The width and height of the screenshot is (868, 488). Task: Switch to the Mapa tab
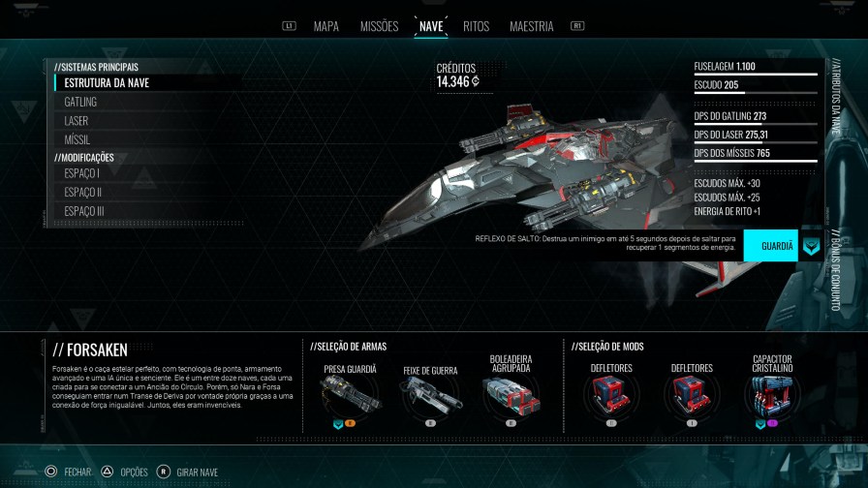[326, 26]
